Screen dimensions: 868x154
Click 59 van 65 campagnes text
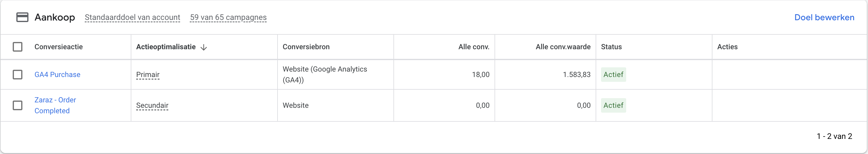(228, 18)
